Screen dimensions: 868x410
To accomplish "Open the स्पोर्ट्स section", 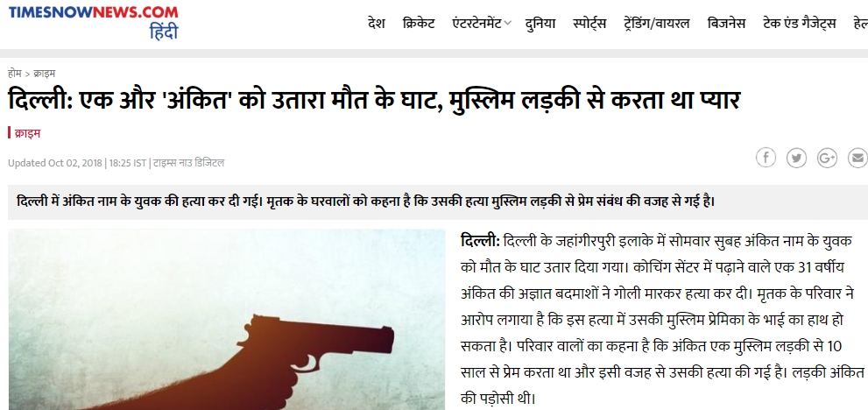I will click(589, 24).
